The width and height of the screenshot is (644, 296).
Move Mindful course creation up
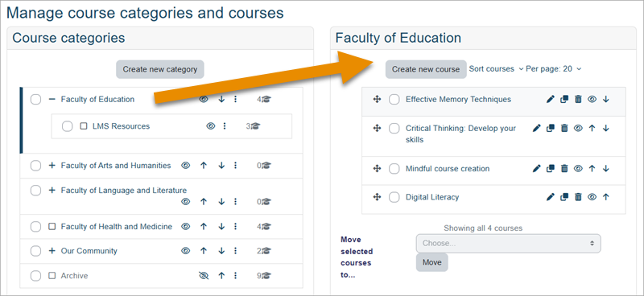592,168
